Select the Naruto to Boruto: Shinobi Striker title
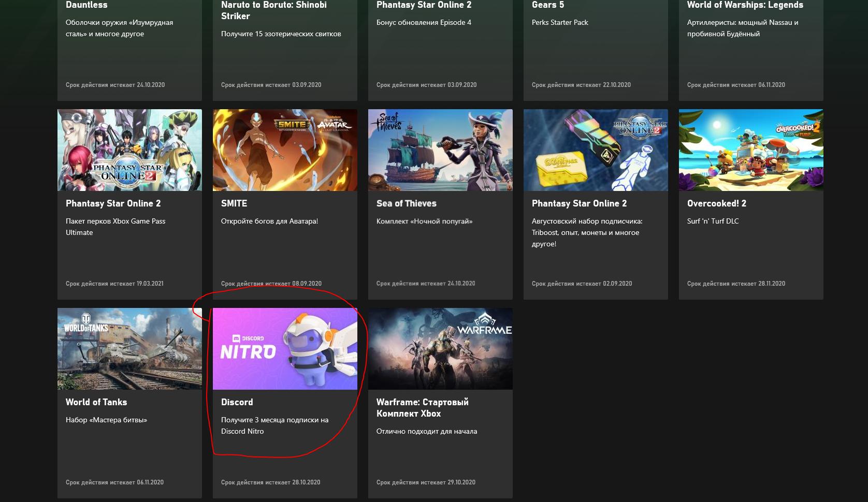Image resolution: width=868 pixels, height=502 pixels. point(273,10)
